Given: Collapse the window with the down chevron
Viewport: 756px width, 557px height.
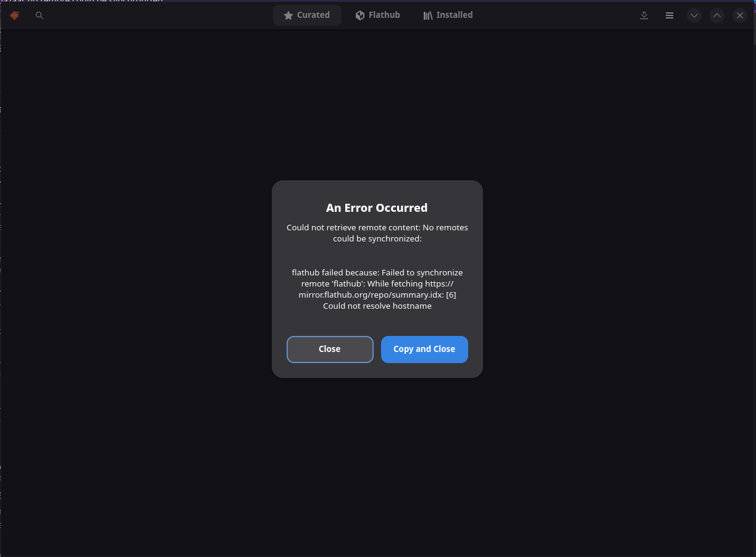Looking at the screenshot, I should click(x=694, y=15).
